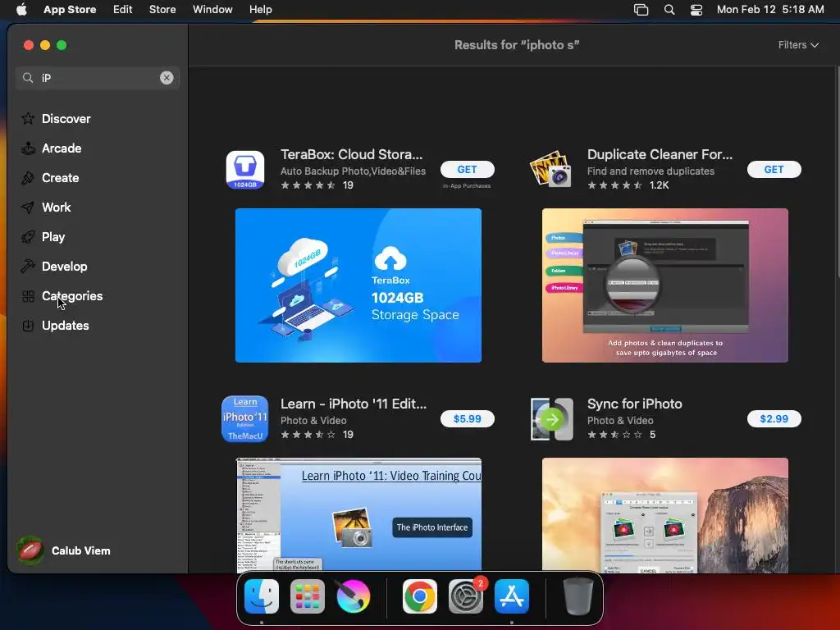Open Categories grid icon in sidebar
Viewport: 840px width, 630px height.
point(28,295)
